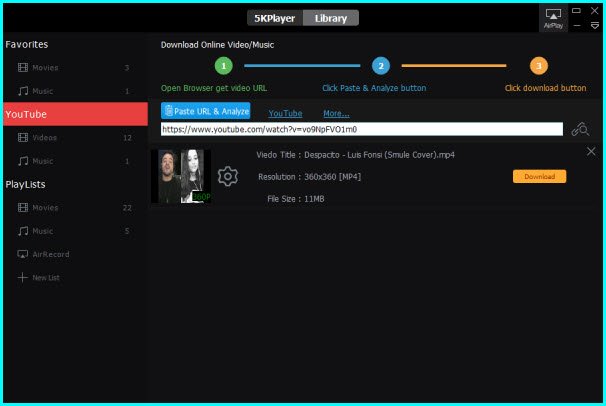
Task: Remove the Despacito result with its X icon
Action: (591, 151)
